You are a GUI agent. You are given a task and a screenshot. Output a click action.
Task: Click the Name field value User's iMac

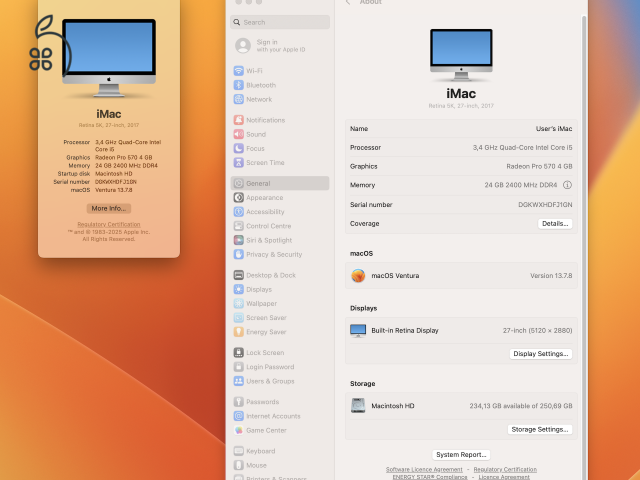point(554,129)
